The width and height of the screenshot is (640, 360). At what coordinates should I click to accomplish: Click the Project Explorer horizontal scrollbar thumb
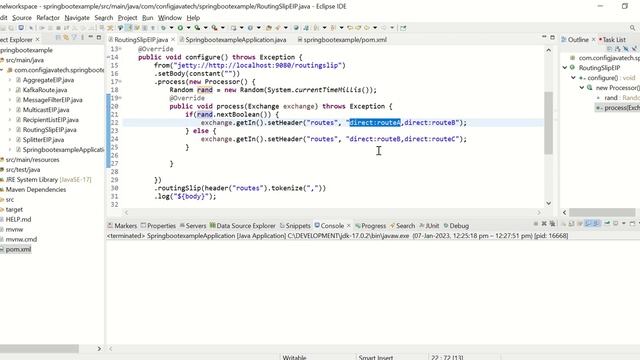coord(39,349)
